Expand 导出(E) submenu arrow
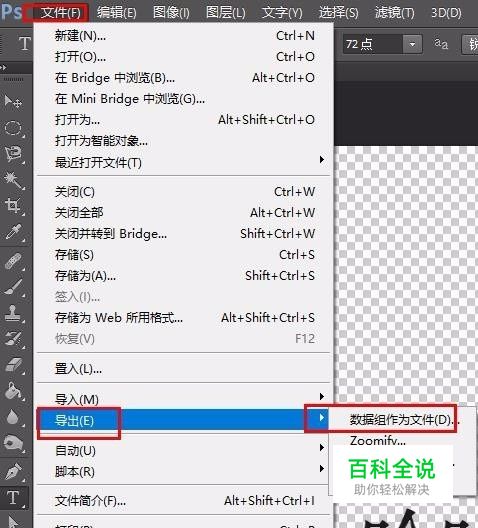 tap(322, 418)
